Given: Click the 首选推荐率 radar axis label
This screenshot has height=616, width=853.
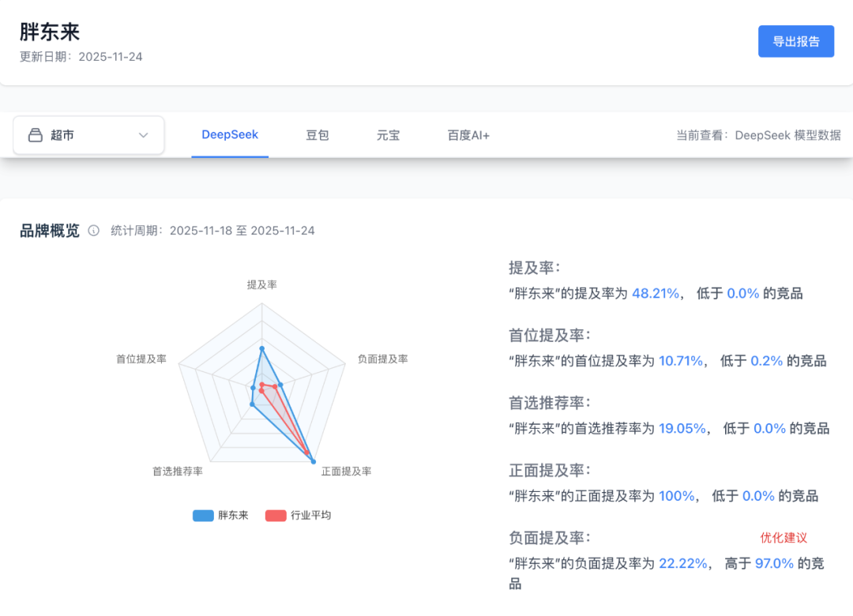Looking at the screenshot, I should [x=178, y=471].
